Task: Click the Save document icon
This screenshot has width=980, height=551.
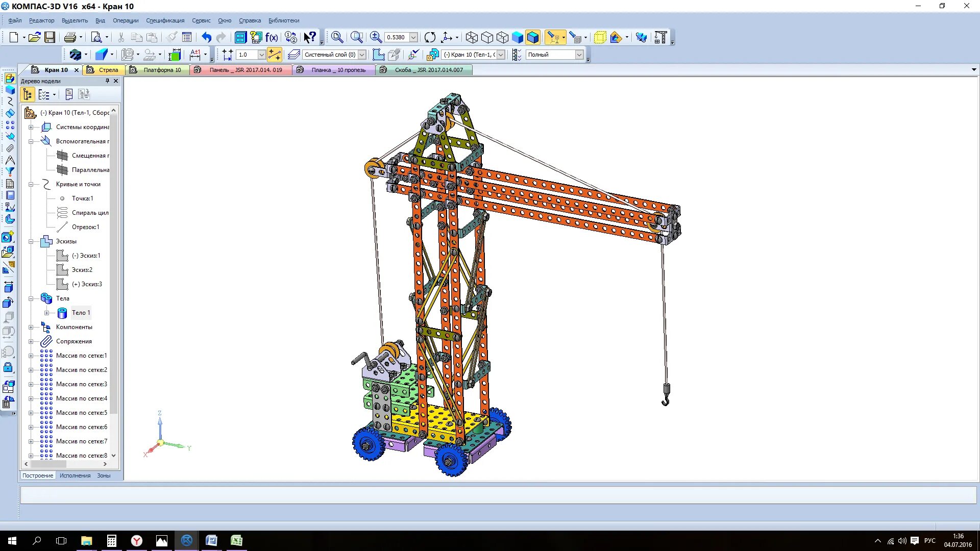Action: (50, 37)
